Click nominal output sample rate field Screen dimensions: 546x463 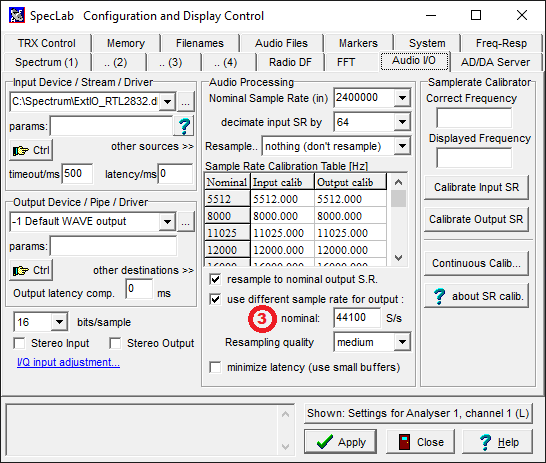click(357, 318)
